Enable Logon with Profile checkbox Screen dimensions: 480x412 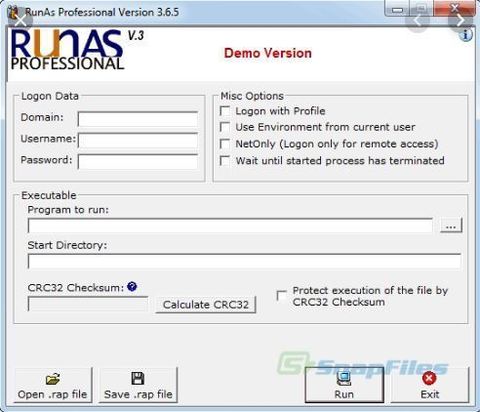[x=225, y=111]
